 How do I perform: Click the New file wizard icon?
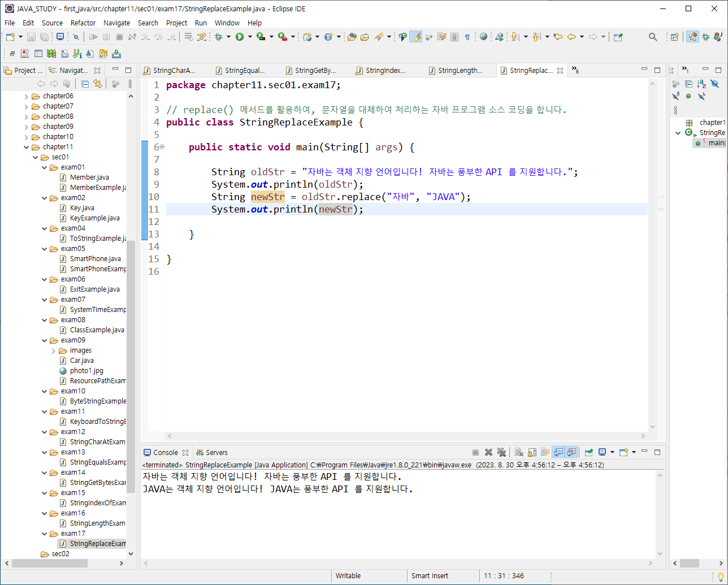(10, 37)
